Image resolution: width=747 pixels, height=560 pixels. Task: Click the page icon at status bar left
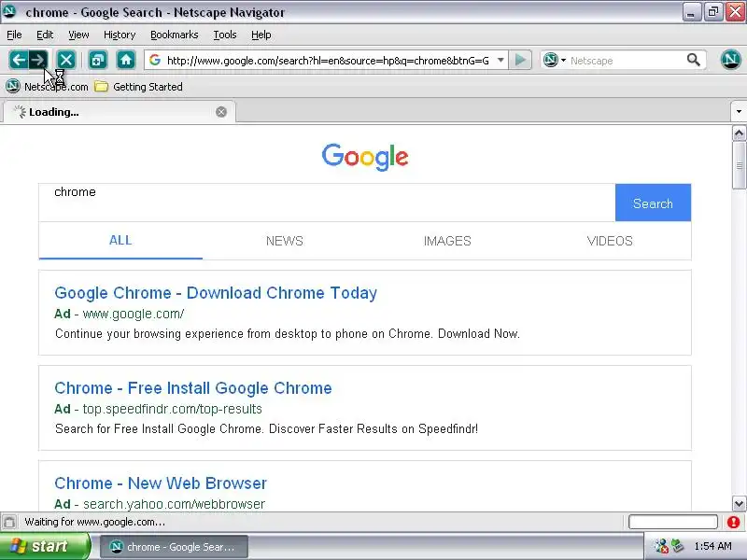(9, 522)
